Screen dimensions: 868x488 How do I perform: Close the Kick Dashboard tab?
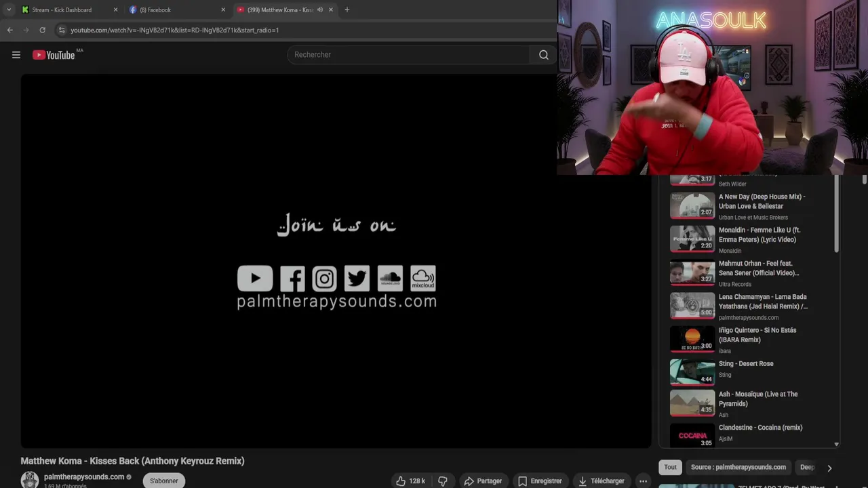coord(115,9)
